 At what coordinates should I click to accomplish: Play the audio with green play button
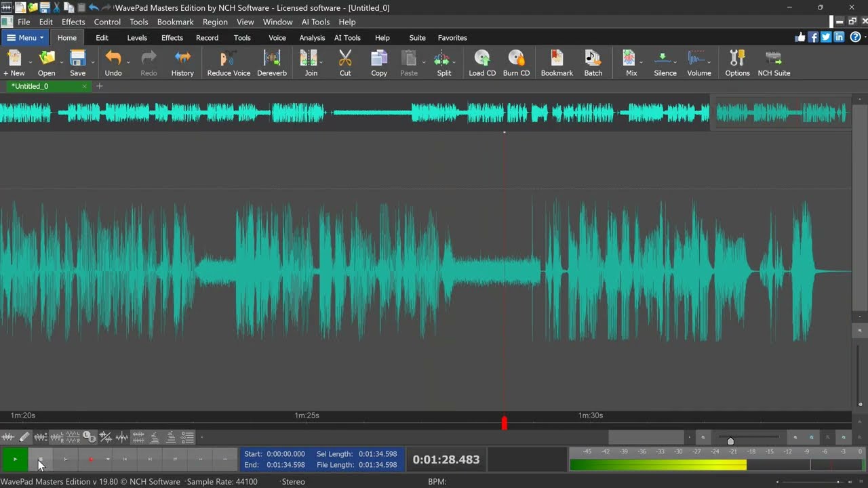pos(15,460)
